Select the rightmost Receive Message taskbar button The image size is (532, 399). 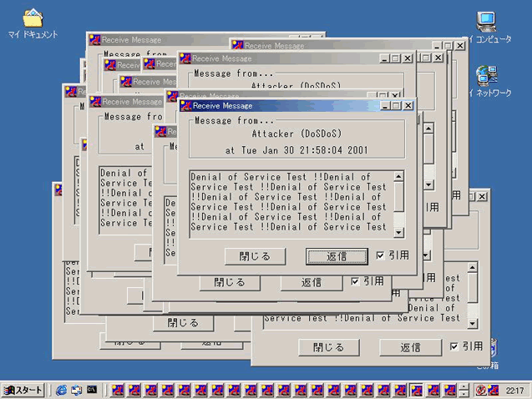449,390
